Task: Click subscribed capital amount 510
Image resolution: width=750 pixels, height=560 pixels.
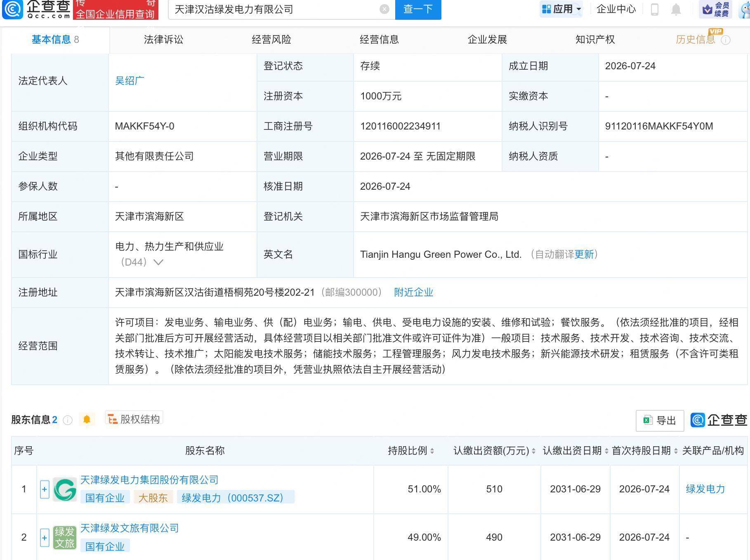Action: 494,489
